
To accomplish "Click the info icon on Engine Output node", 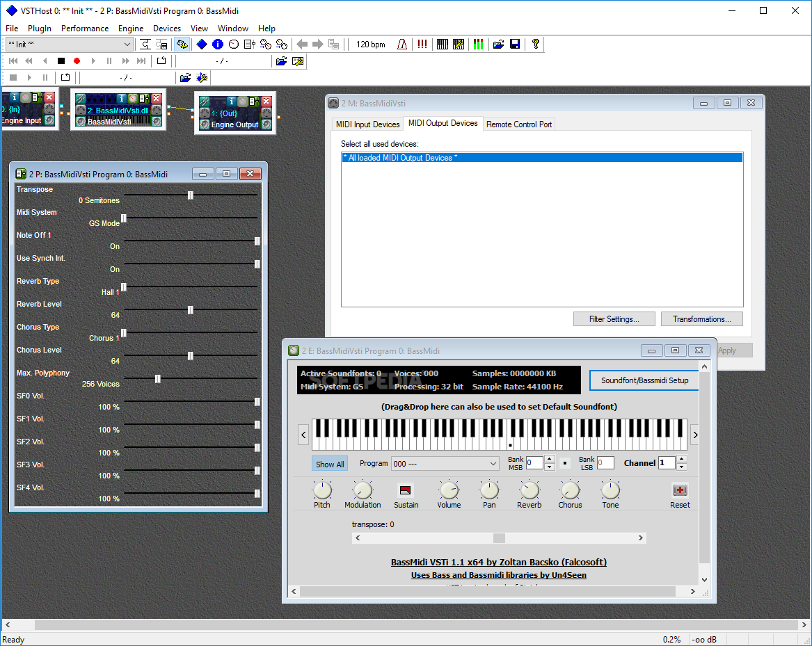I will click(x=232, y=102).
